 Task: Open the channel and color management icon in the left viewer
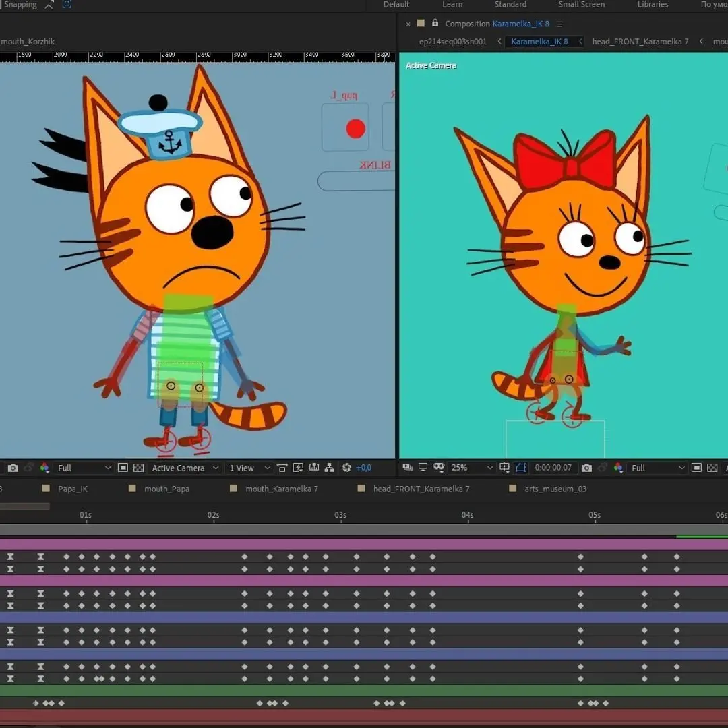44,468
